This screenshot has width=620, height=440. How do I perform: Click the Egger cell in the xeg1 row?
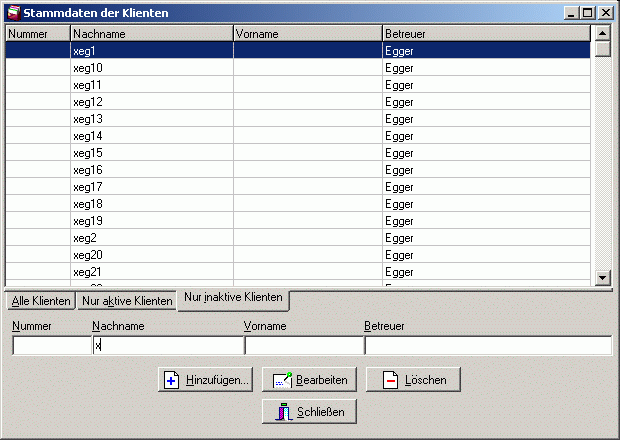486,51
